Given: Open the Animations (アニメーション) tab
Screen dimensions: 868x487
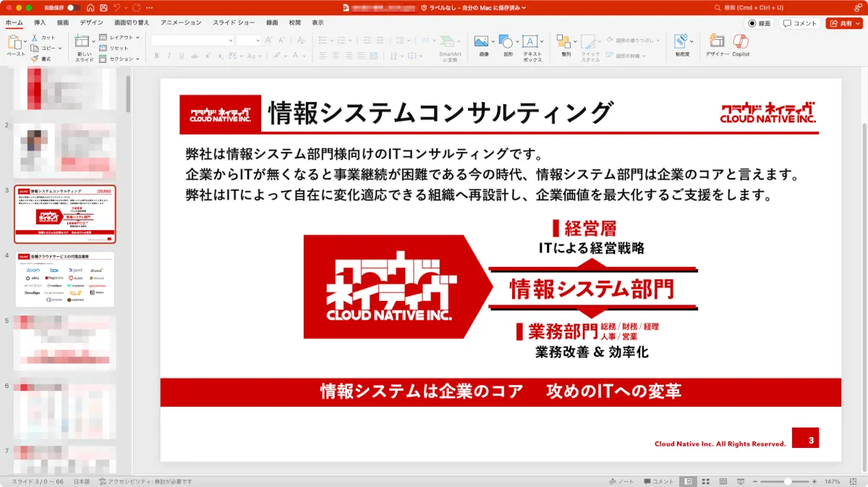Looking at the screenshot, I should pyautogui.click(x=182, y=23).
